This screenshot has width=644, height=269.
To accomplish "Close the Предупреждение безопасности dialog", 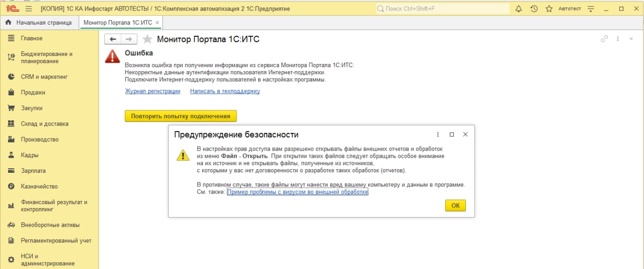I will point(465,134).
